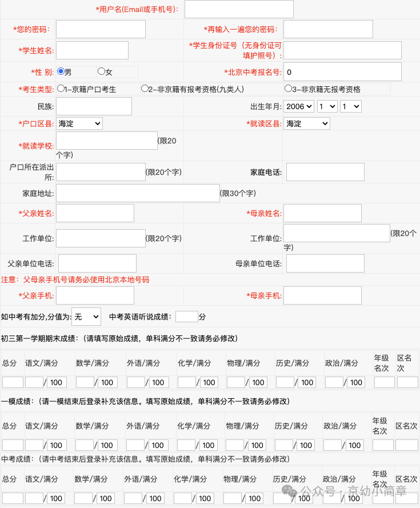The width and height of the screenshot is (420, 508).
Task: Click the 学生身份证号 input field
Action: pos(342,50)
